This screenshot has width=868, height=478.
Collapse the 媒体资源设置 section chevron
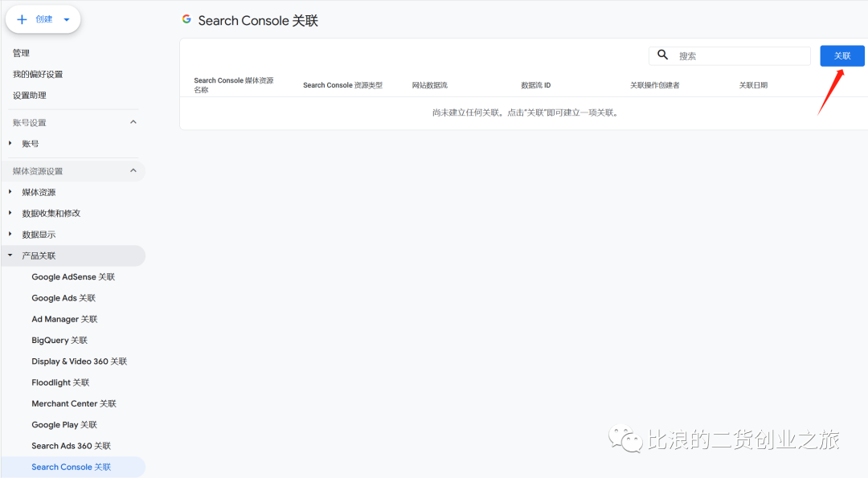coord(133,171)
